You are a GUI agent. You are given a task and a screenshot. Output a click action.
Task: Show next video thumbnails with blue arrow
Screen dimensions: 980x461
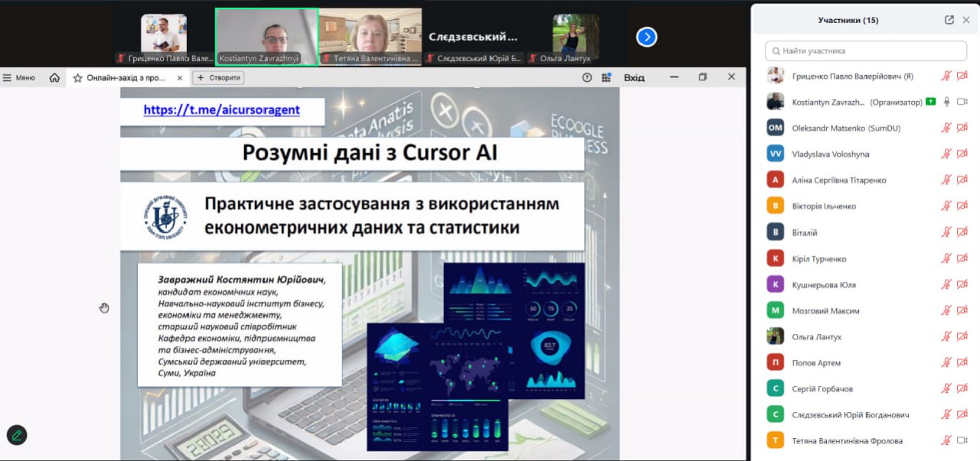647,37
